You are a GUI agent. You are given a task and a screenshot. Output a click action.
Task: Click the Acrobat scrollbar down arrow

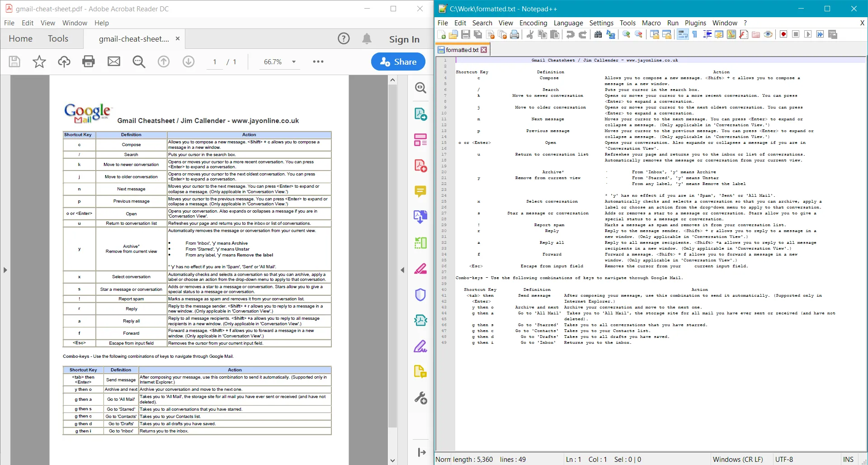pyautogui.click(x=392, y=460)
